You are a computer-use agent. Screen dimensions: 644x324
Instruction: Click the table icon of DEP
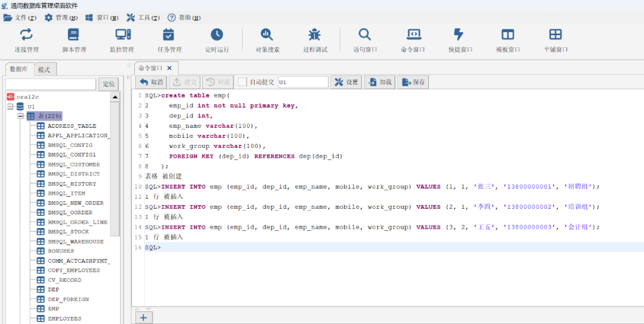pos(41,289)
